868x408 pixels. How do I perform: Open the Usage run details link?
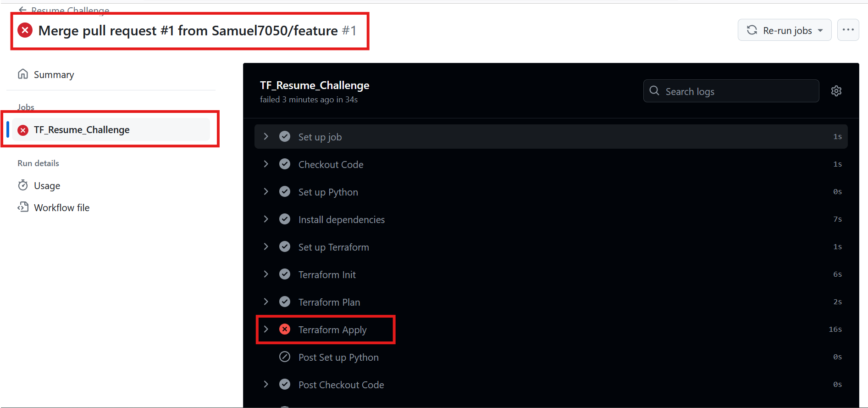point(47,185)
